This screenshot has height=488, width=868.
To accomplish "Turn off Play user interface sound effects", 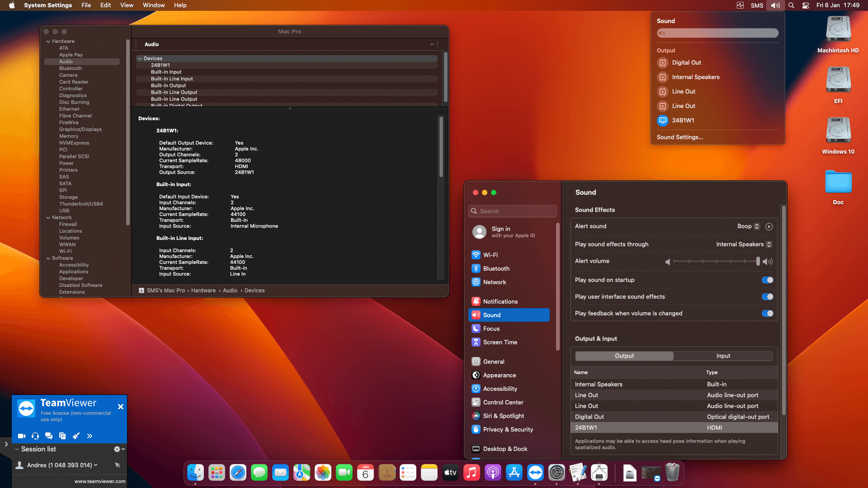I will click(767, 296).
